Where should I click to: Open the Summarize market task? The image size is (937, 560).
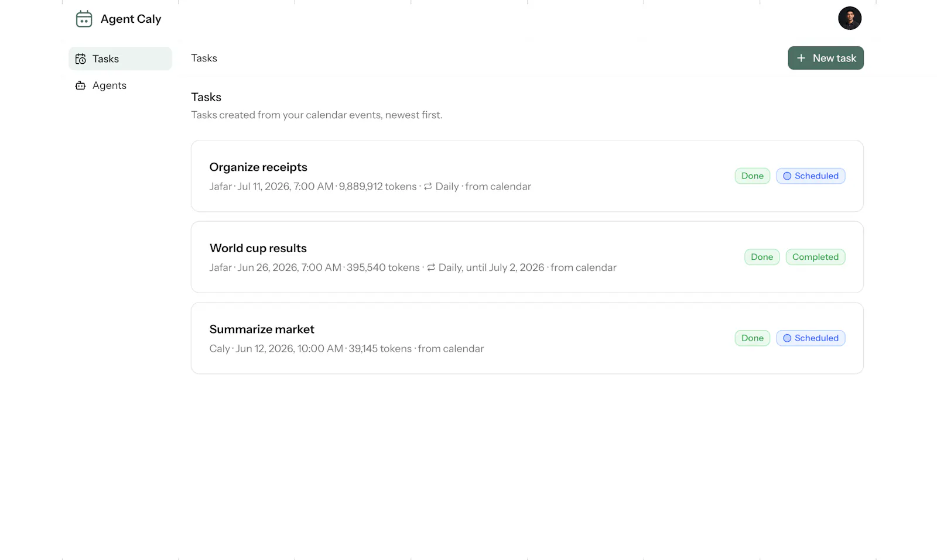(527, 338)
